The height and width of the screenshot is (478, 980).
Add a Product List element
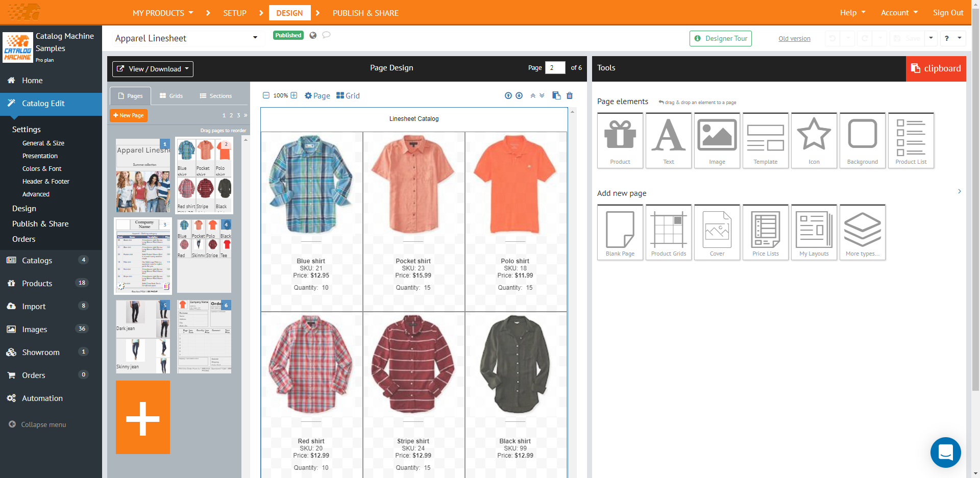pyautogui.click(x=911, y=140)
